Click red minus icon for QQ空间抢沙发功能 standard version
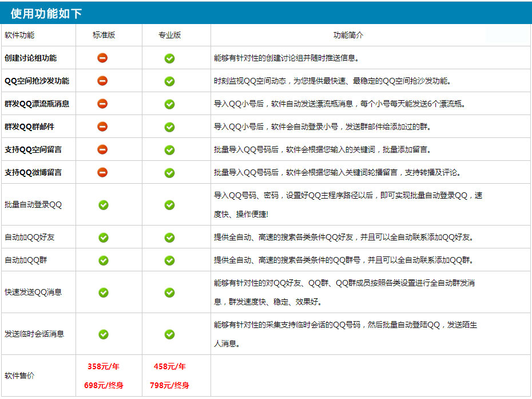532x399 pixels. coord(102,81)
